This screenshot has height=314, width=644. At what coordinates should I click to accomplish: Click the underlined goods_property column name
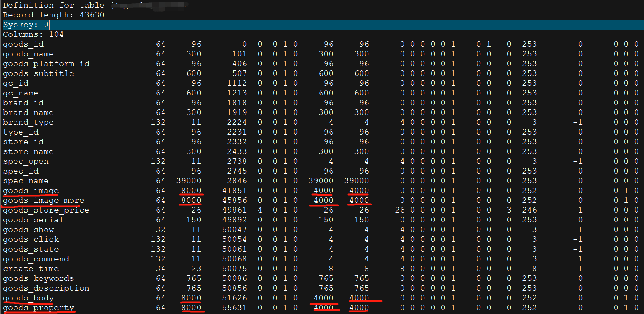(x=38, y=308)
